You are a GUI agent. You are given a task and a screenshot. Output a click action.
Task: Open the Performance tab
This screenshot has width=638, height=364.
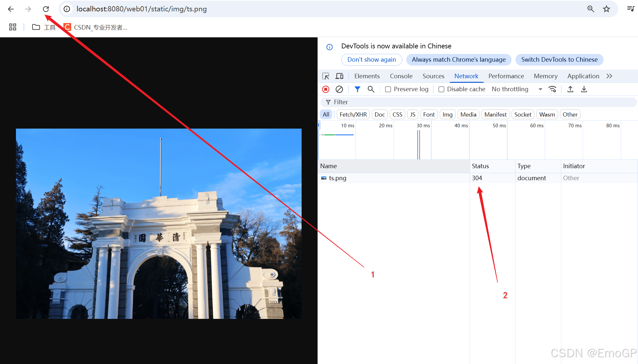506,76
